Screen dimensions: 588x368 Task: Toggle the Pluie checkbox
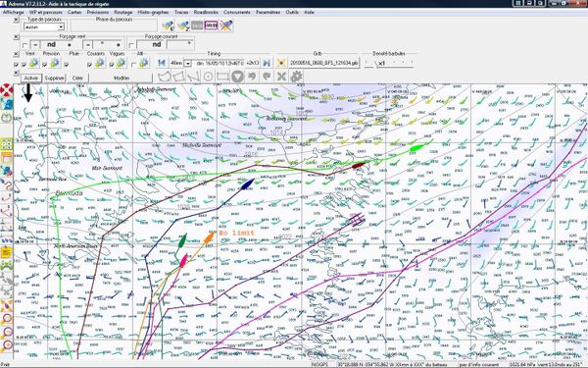(67, 65)
